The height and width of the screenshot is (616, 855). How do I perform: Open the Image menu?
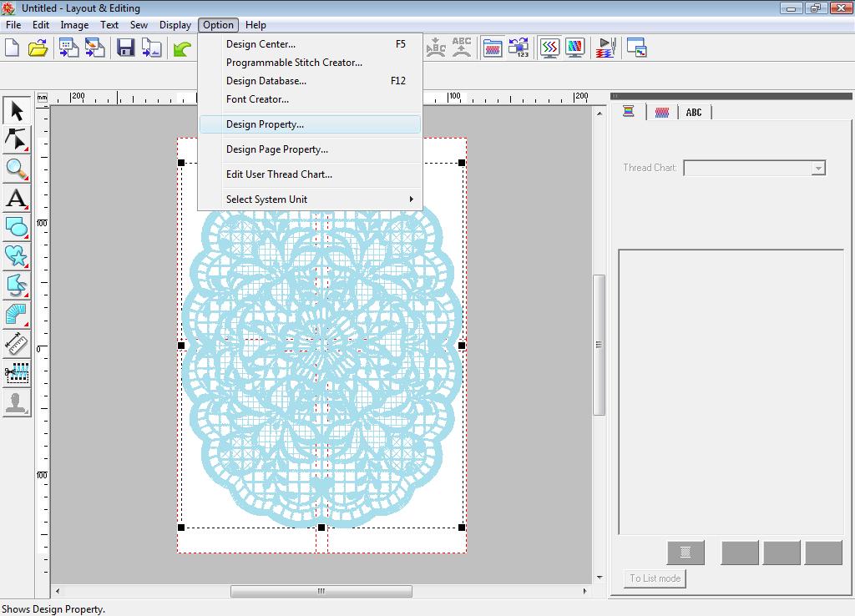coord(74,25)
